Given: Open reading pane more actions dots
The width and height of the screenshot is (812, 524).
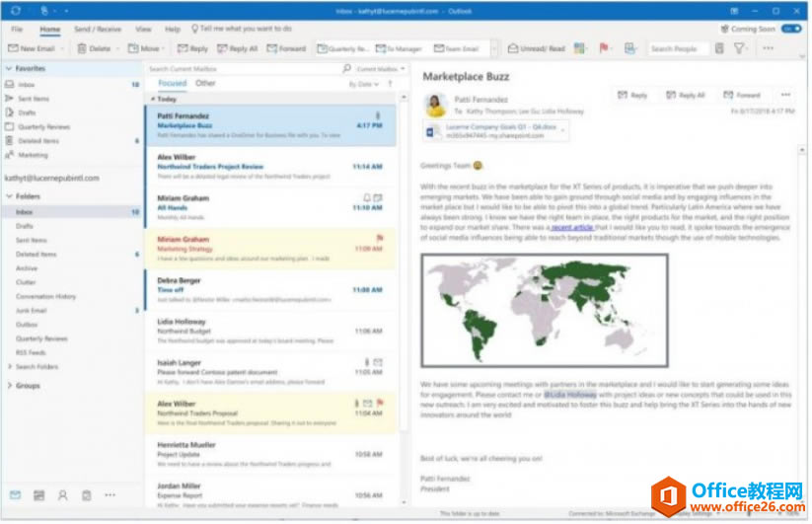Looking at the screenshot, I should point(785,95).
